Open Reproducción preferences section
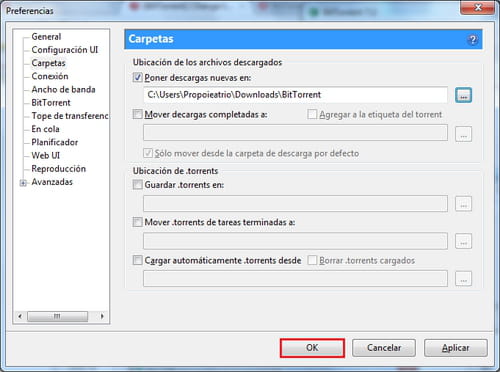The image size is (500, 372). [x=59, y=169]
